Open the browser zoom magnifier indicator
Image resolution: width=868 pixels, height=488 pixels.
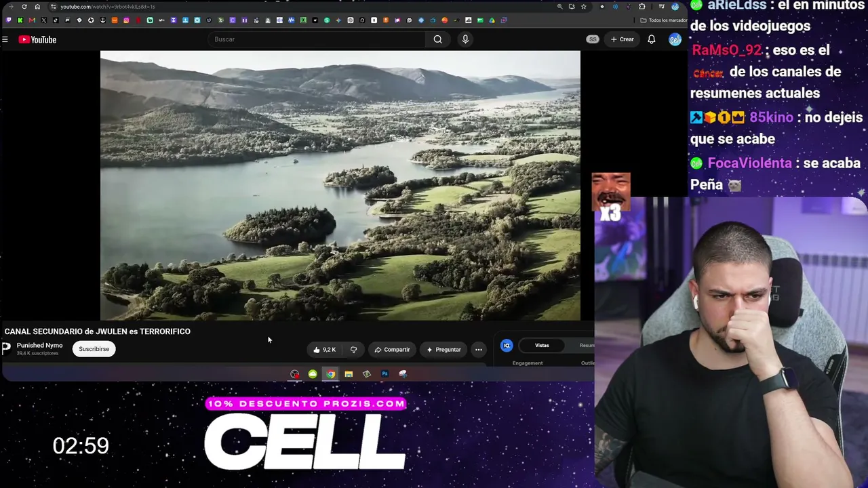[559, 7]
